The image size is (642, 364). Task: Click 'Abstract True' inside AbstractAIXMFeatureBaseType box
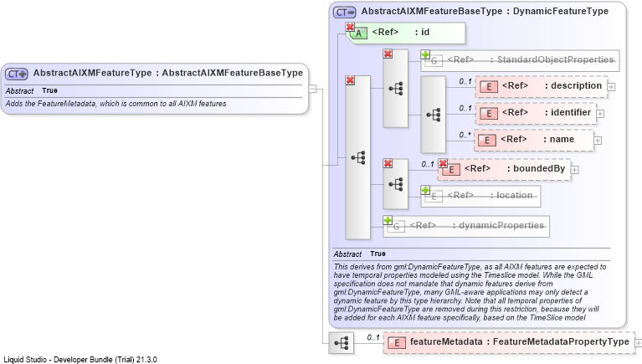pyautogui.click(x=359, y=254)
